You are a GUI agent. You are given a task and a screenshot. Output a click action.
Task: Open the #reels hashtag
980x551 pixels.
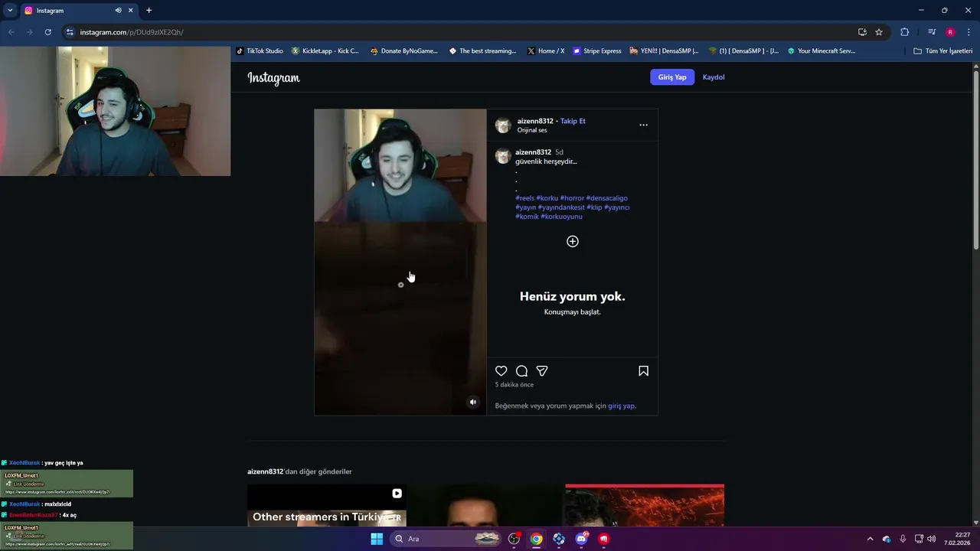[x=525, y=198]
